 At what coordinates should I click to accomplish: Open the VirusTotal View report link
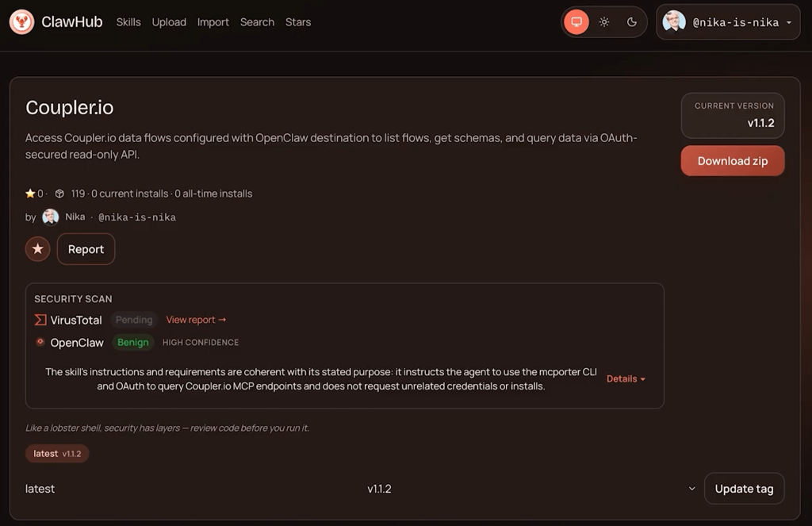tap(196, 320)
